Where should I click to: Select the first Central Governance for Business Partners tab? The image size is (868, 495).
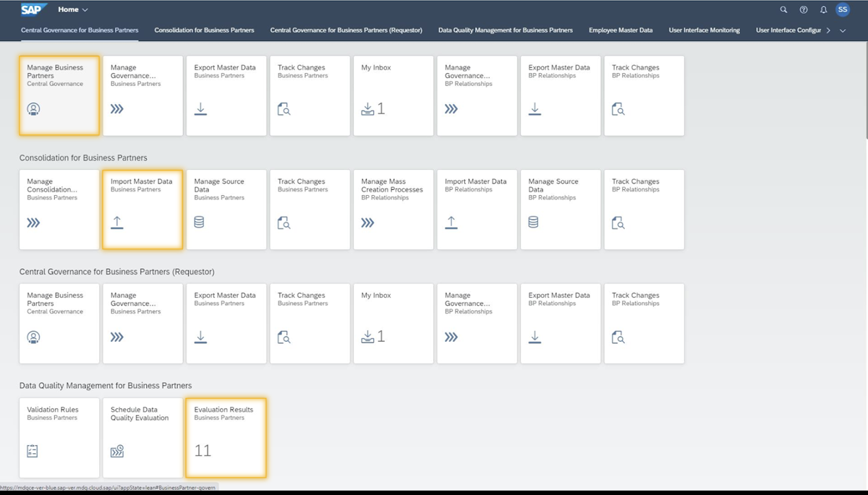(80, 30)
